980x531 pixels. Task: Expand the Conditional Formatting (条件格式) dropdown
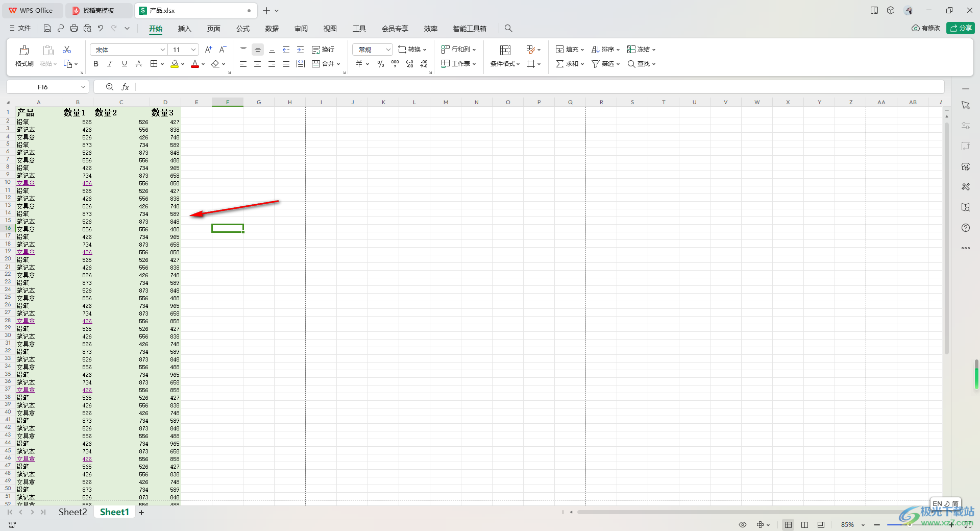tap(518, 64)
